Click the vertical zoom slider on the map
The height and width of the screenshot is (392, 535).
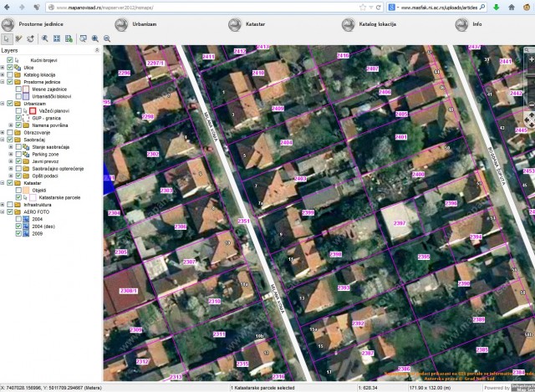click(530, 84)
